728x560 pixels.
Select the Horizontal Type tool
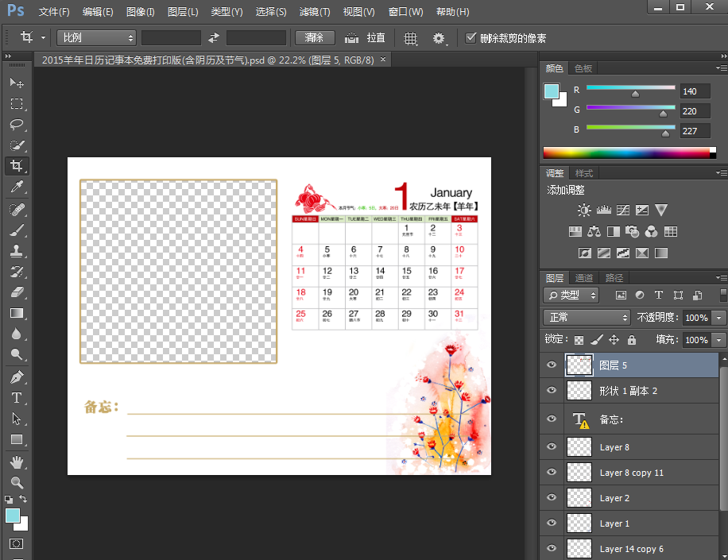16,397
